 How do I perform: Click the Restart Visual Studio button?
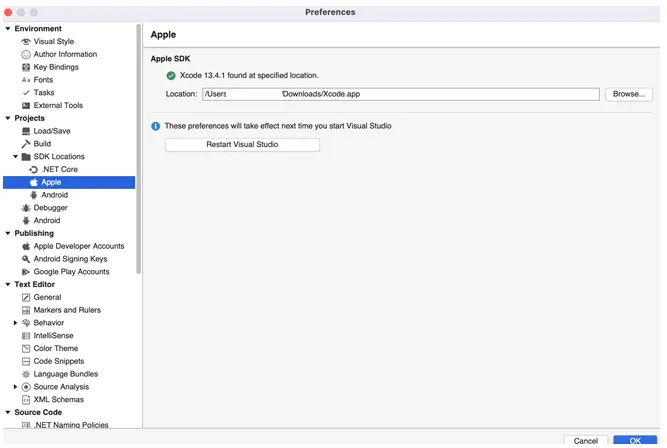[x=242, y=145]
